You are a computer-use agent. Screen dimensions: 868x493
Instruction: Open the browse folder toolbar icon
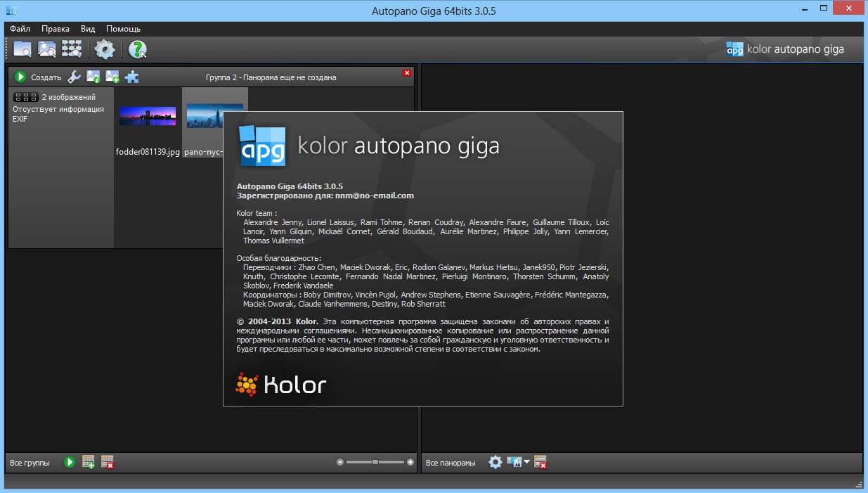pyautogui.click(x=23, y=49)
